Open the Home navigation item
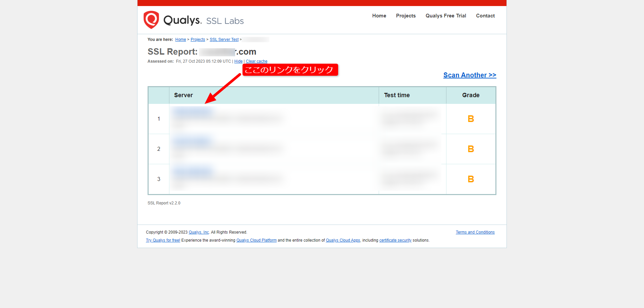 (x=379, y=16)
